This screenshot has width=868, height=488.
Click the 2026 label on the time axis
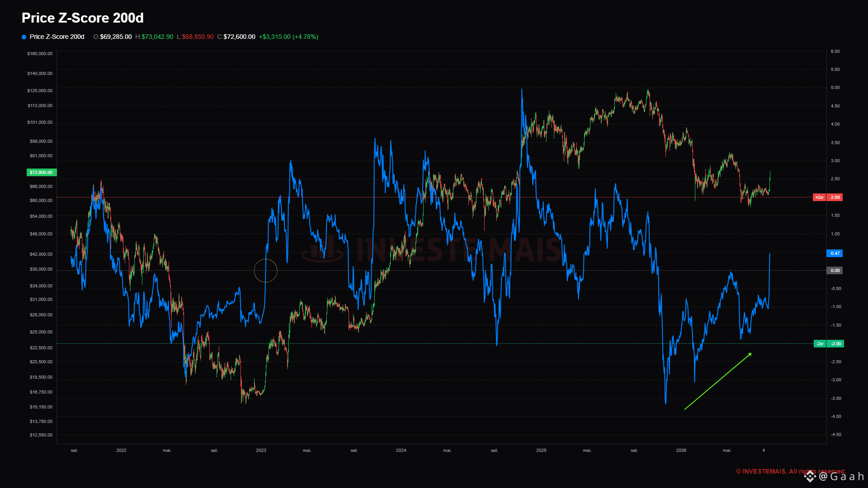point(681,450)
